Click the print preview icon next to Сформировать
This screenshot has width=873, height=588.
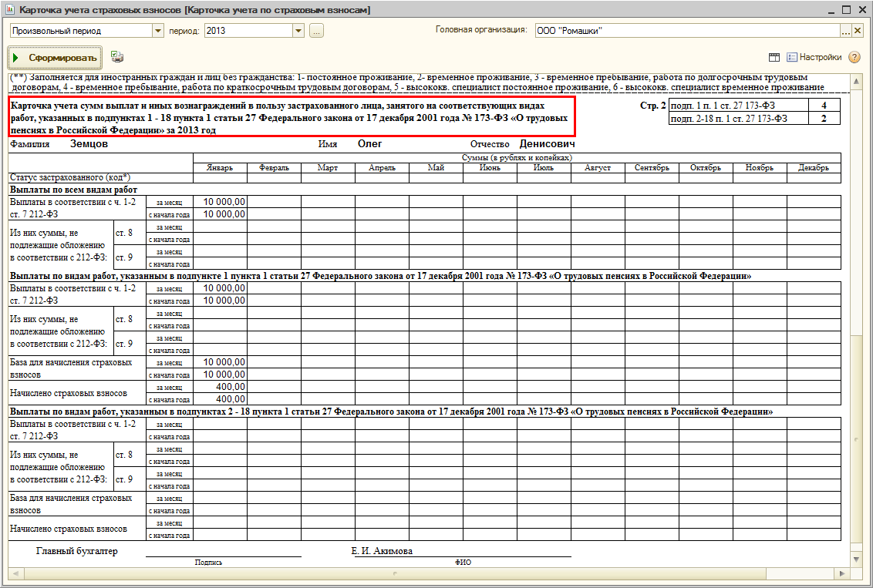[x=117, y=57]
